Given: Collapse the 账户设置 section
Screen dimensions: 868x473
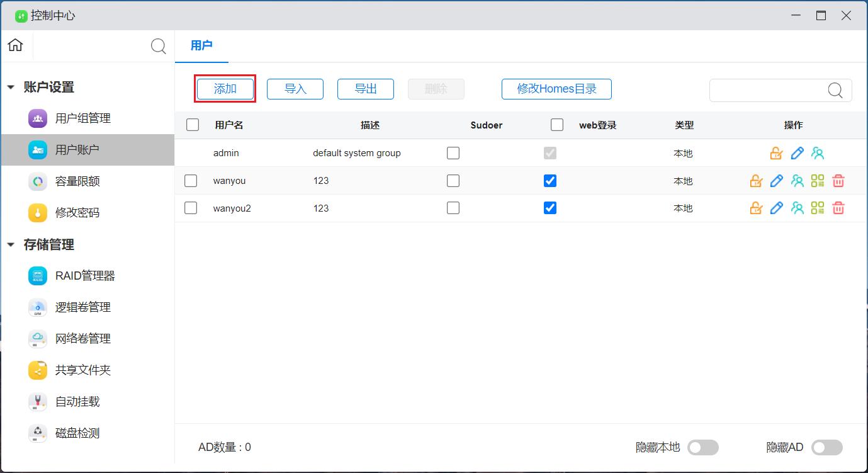Looking at the screenshot, I should [x=11, y=88].
